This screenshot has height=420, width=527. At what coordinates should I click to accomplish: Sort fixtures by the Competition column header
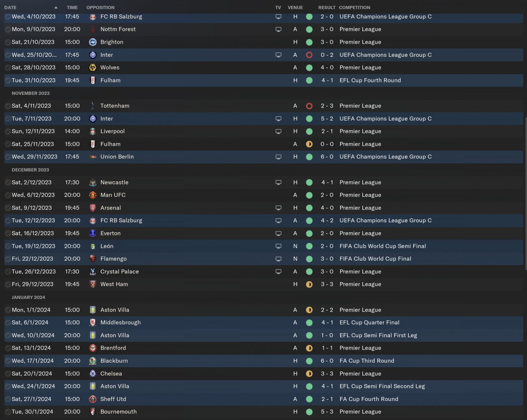point(354,7)
